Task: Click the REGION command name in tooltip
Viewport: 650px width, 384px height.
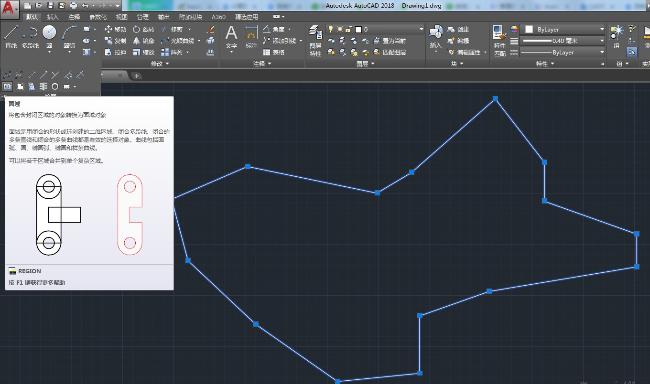Action: [29, 271]
